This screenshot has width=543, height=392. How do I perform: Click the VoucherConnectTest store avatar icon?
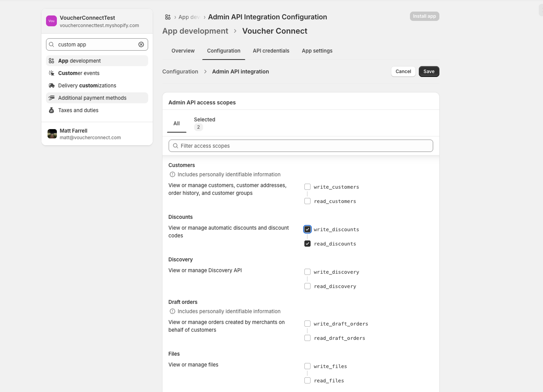tap(51, 21)
